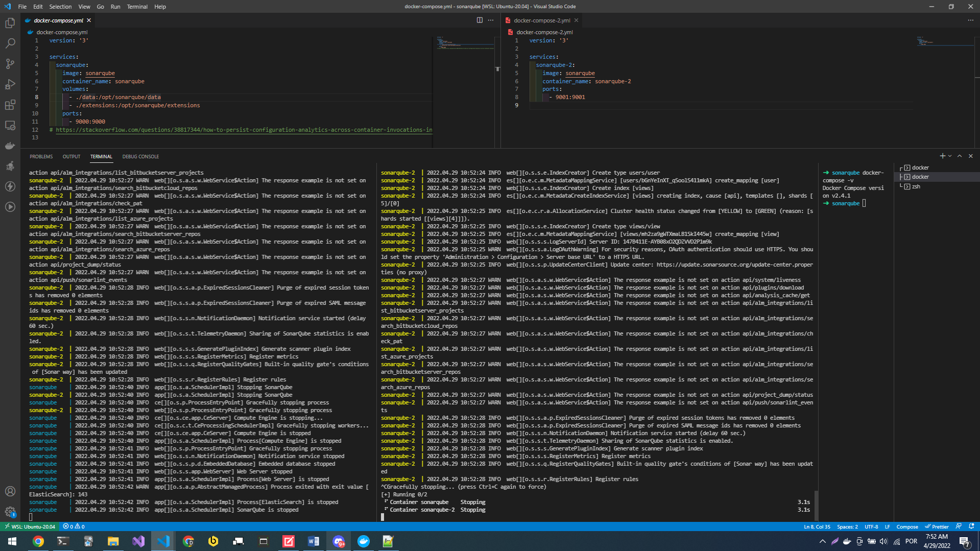Open notifications bell in status bar
The image size is (980, 551).
click(x=971, y=526)
